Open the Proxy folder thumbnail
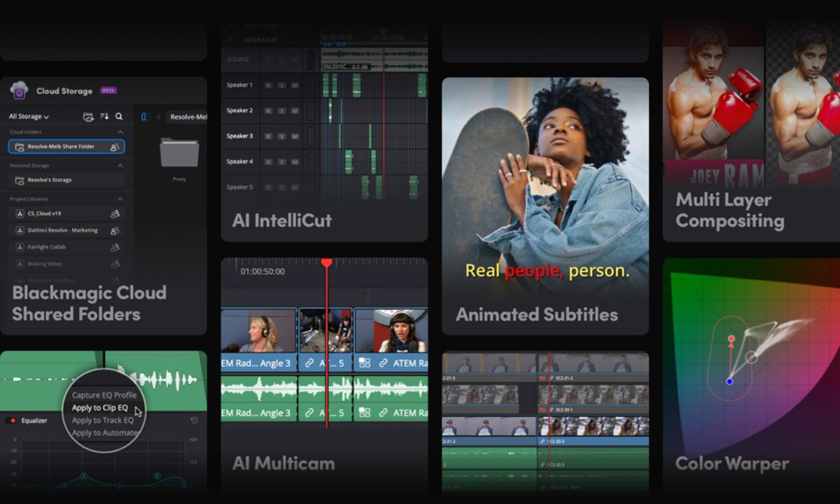 click(x=179, y=153)
